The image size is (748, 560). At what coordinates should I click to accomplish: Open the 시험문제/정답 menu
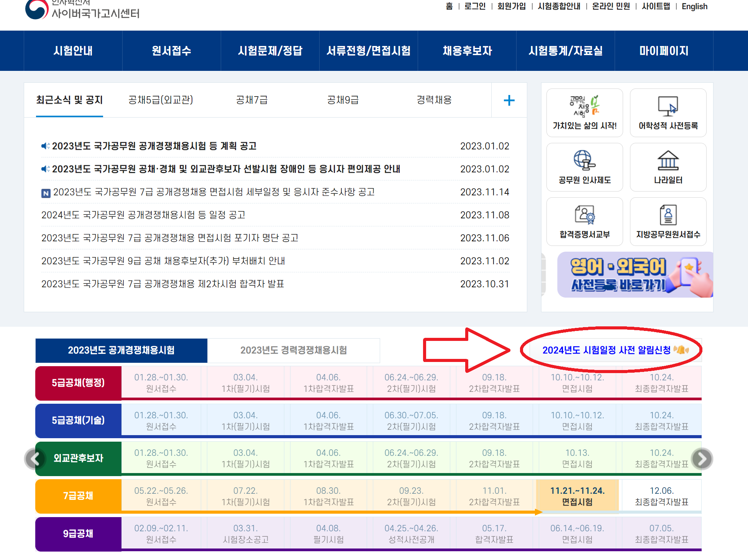[270, 51]
